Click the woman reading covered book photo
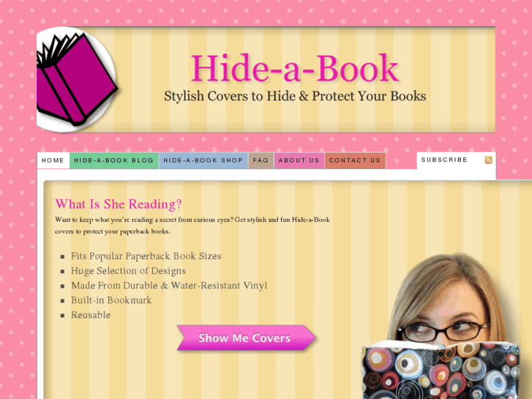This screenshot has width=532, height=399. 441,326
